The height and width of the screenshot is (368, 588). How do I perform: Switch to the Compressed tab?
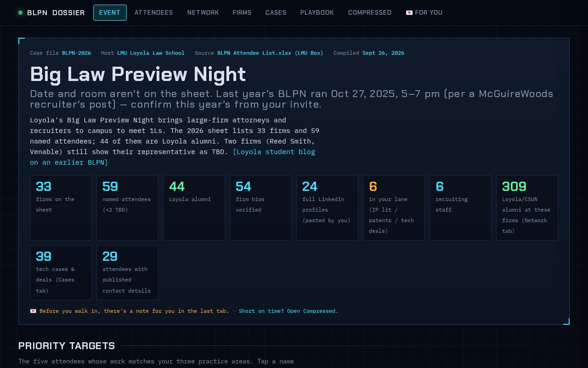pos(370,13)
